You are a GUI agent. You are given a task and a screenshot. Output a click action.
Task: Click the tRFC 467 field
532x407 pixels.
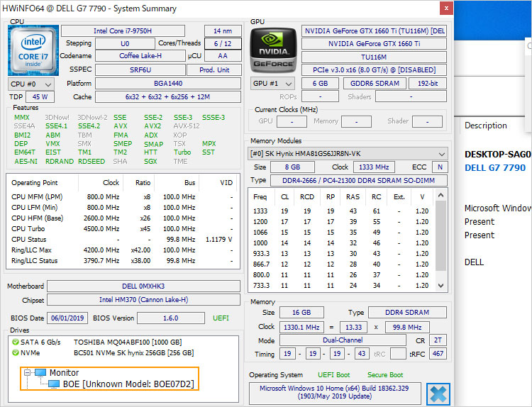438,354
